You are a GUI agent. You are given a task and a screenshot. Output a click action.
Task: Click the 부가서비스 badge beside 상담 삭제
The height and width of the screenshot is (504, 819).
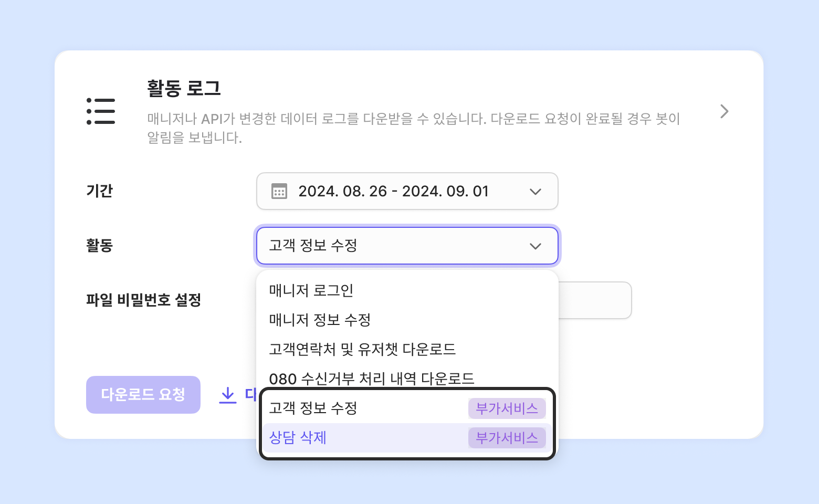point(507,438)
